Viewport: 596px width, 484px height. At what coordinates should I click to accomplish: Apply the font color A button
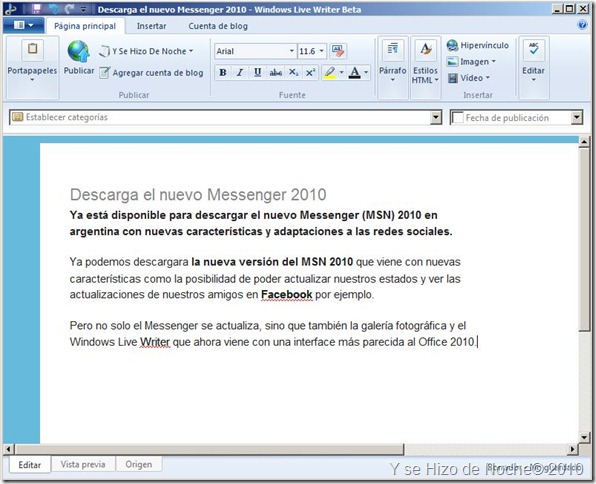tap(355, 72)
